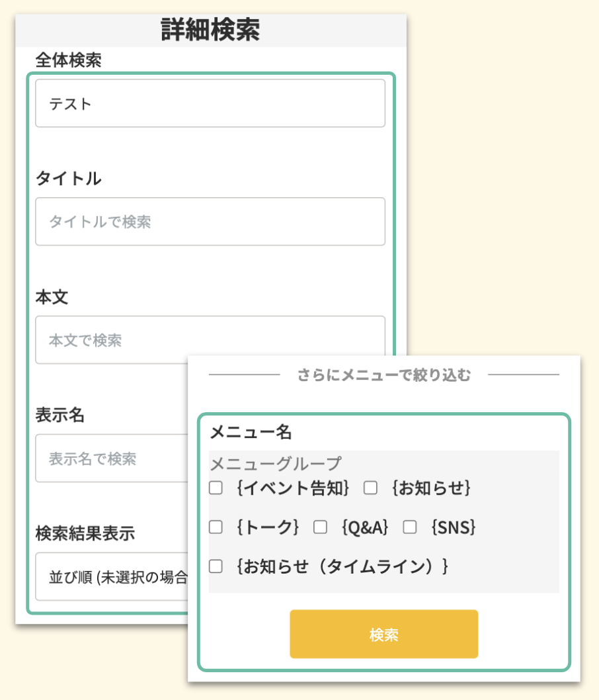Viewport: 599px width, 700px height.
Task: Select the {SNS} checkbox
Action: 410,527
